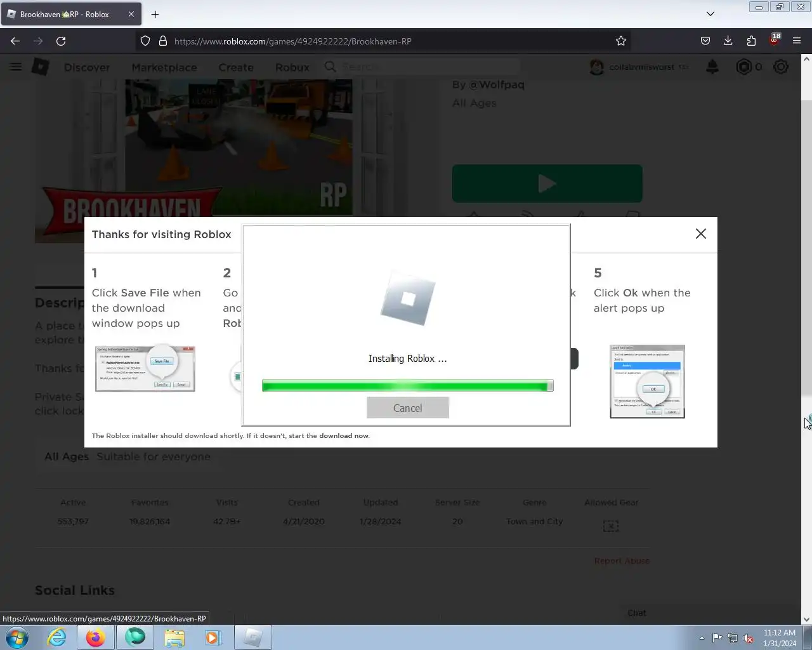812x650 pixels.
Task: Show hidden system tray icons
Action: 702,638
